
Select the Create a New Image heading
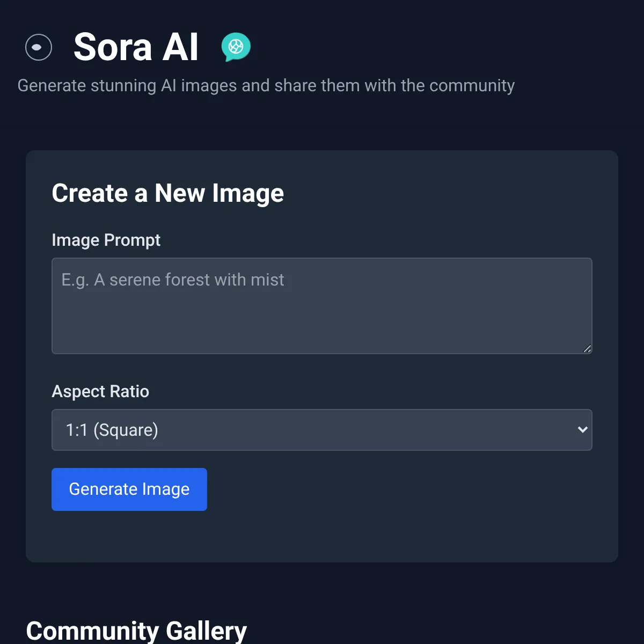[x=167, y=193]
